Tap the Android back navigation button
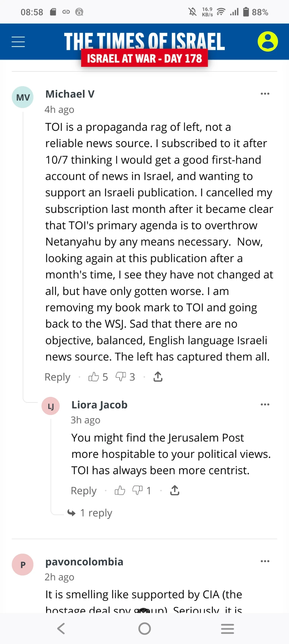Viewport: 289px width, 644px height. point(61,629)
